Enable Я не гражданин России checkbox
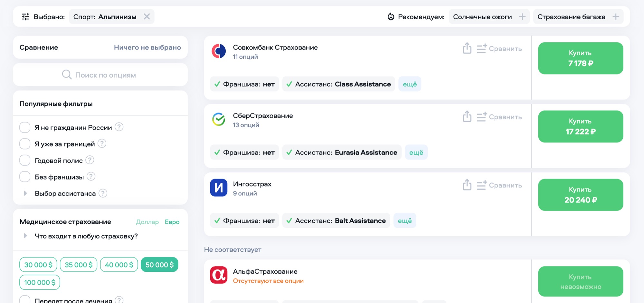This screenshot has width=644, height=303. pos(25,127)
